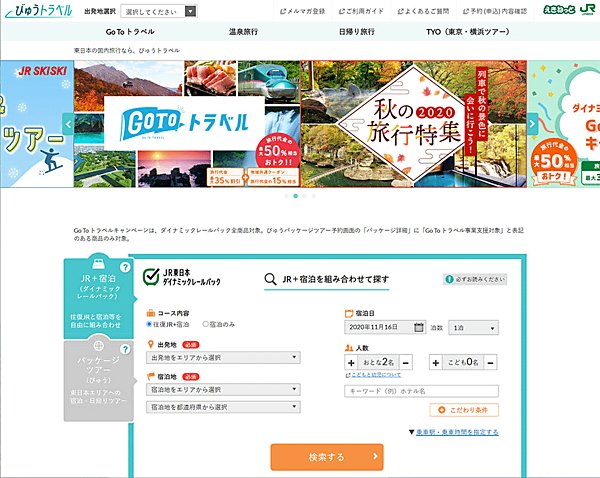Click the magnifier icon beside JR+宿泊を組み合わせて探す
The height and width of the screenshot is (478, 600).
pyautogui.click(x=270, y=279)
